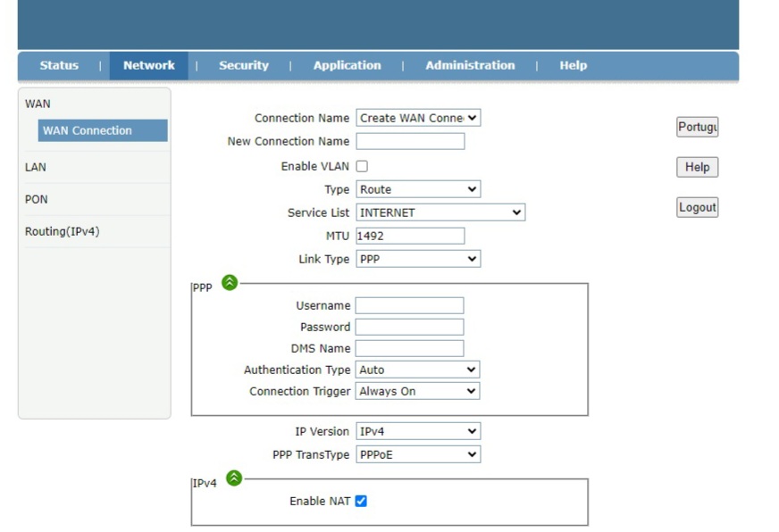Enable the VLAN checkbox
Screen dimensions: 779x532
[x=362, y=166]
